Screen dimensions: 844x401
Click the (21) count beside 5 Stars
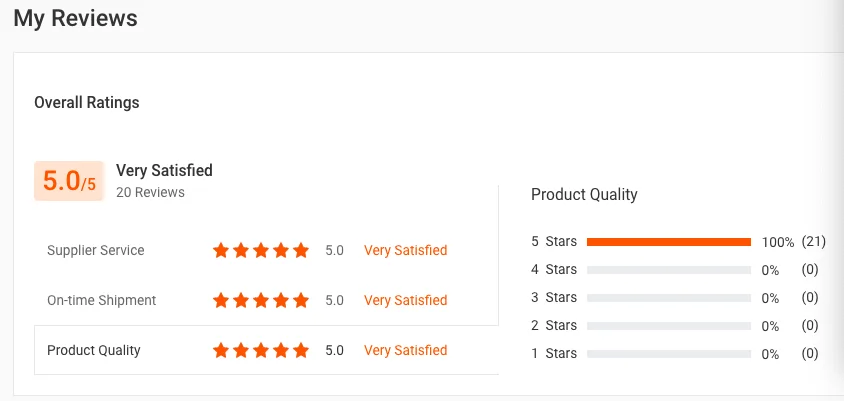pos(813,242)
